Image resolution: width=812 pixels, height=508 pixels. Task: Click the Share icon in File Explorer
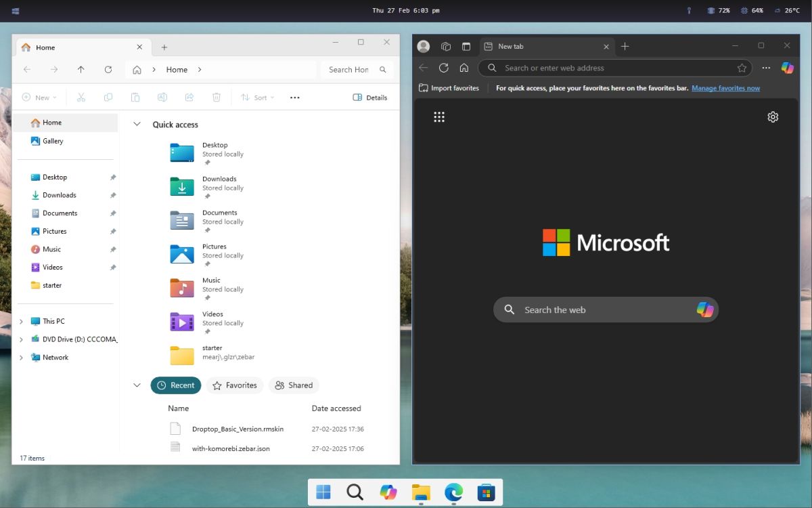click(x=189, y=97)
